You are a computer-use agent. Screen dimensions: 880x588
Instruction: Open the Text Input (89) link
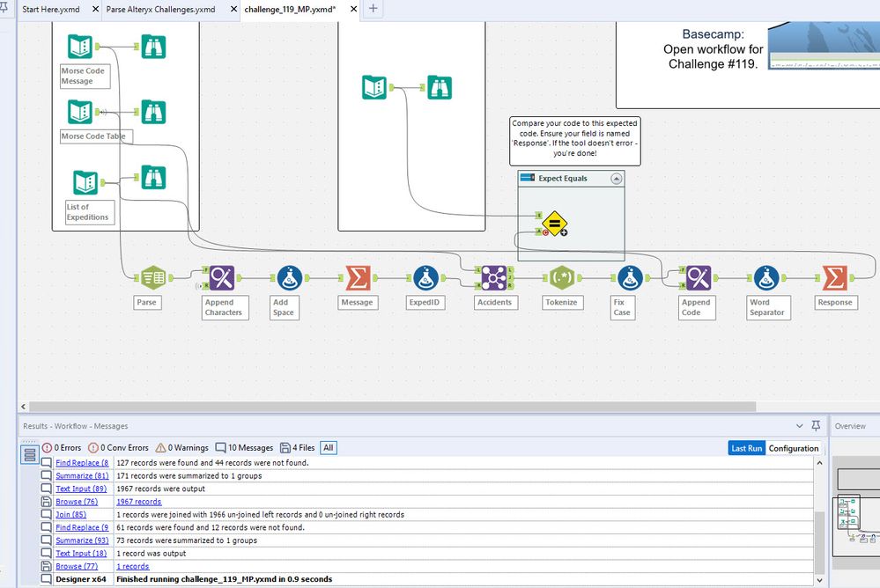click(81, 489)
